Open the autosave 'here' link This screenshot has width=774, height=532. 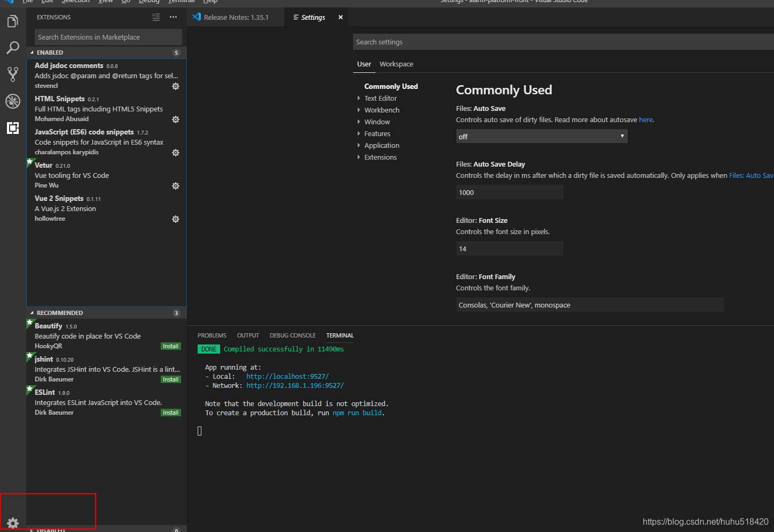646,119
